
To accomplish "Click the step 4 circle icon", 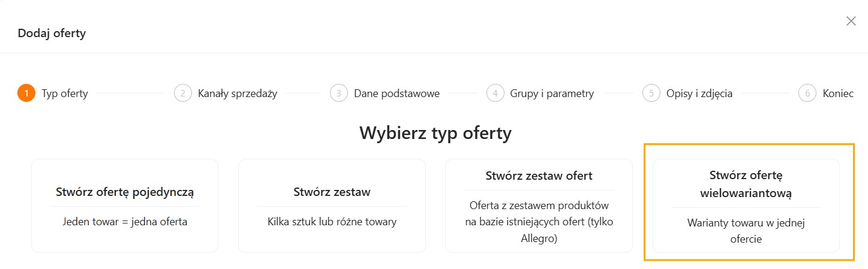I will [x=495, y=93].
